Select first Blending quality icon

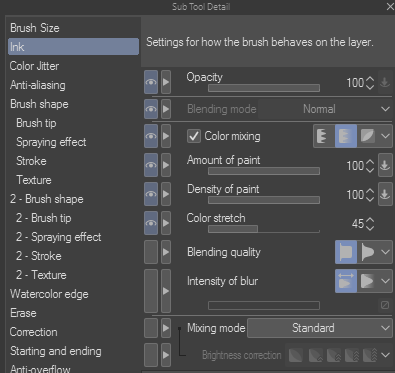346,252
